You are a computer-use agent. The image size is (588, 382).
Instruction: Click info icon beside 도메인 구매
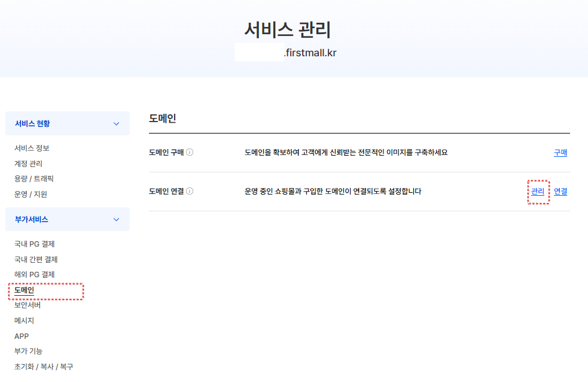[x=190, y=152]
